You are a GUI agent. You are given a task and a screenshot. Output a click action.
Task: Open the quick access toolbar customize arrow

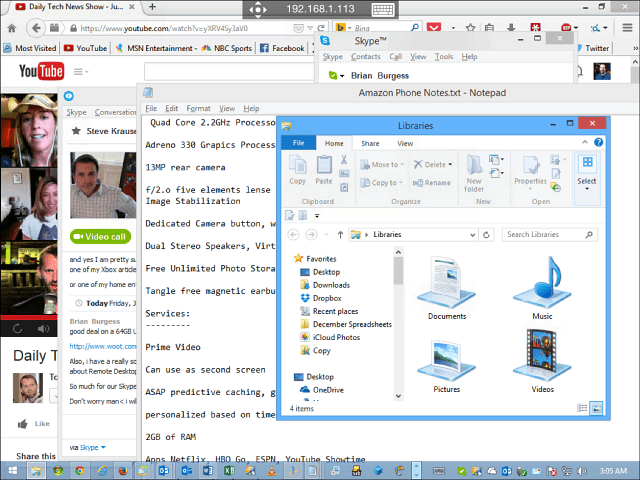317,216
